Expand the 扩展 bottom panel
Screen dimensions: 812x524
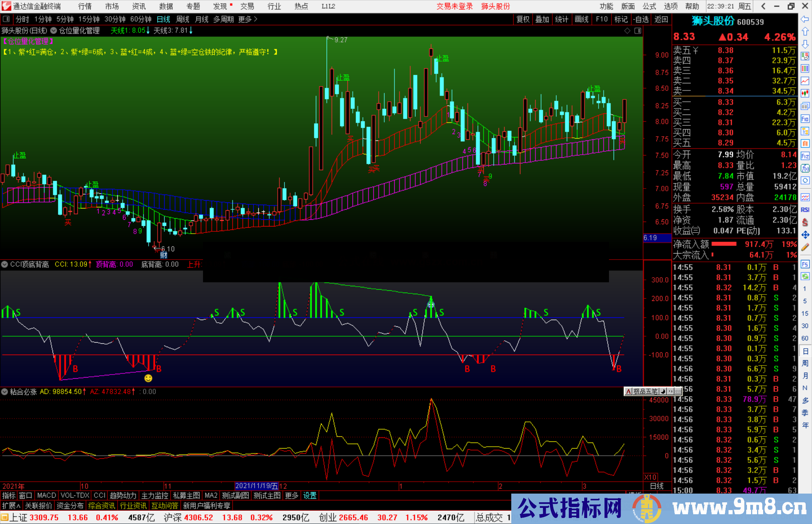(11, 506)
